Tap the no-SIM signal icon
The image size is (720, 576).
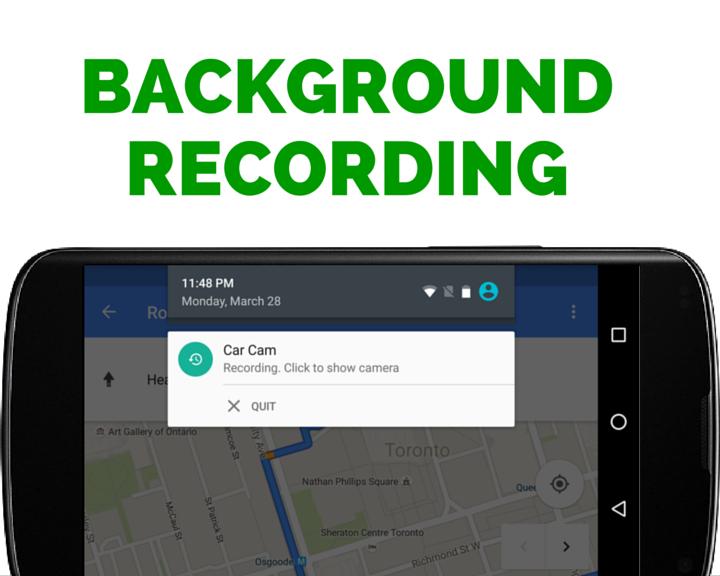coord(448,292)
